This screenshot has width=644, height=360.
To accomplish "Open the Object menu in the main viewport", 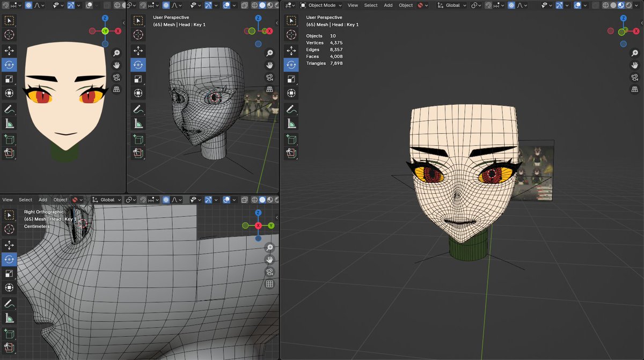I will click(x=406, y=5).
